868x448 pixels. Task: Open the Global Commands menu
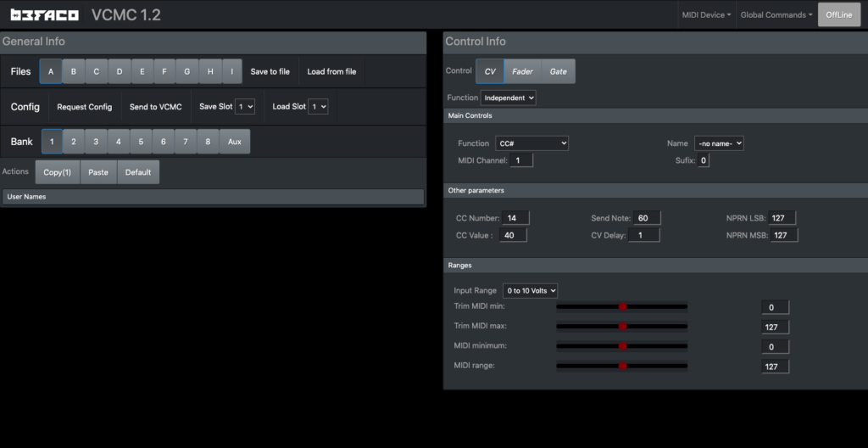(776, 14)
